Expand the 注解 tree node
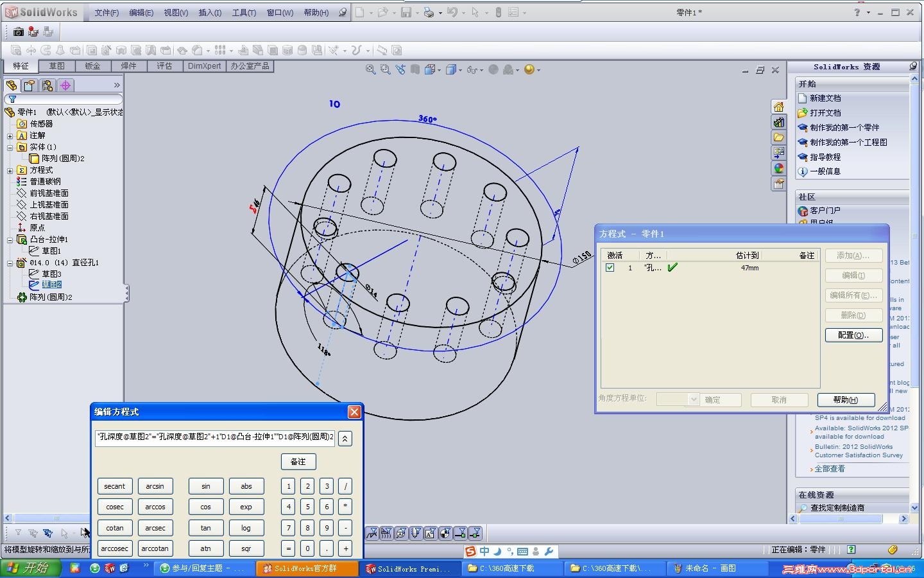 [x=10, y=136]
